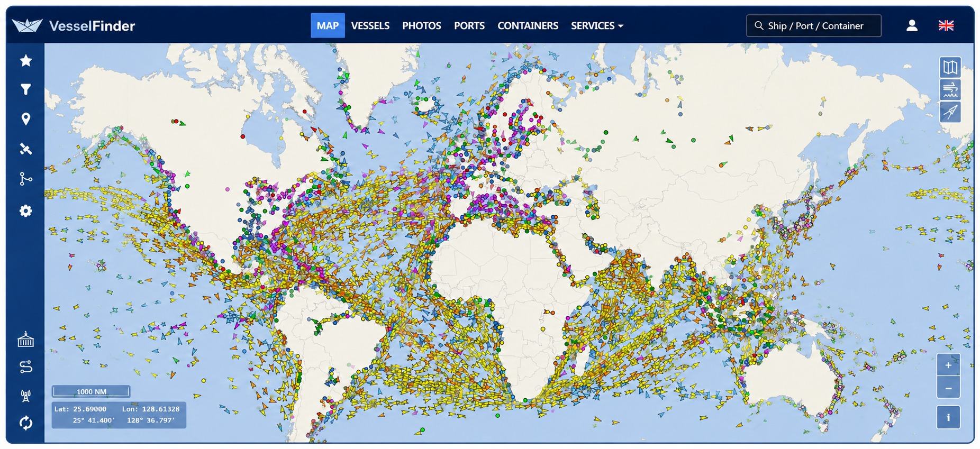The height and width of the screenshot is (449, 980).
Task: Open the CONTAINERS page
Action: coord(528,26)
